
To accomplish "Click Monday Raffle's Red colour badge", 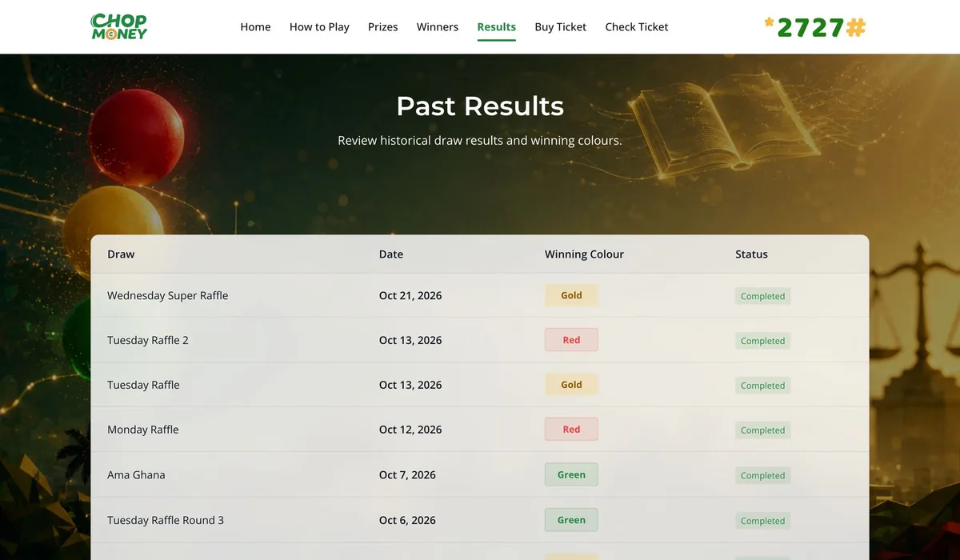I will [x=571, y=430].
